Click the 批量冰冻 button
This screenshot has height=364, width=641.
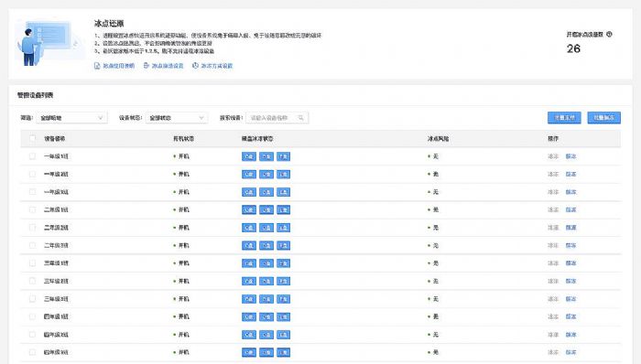tap(564, 118)
